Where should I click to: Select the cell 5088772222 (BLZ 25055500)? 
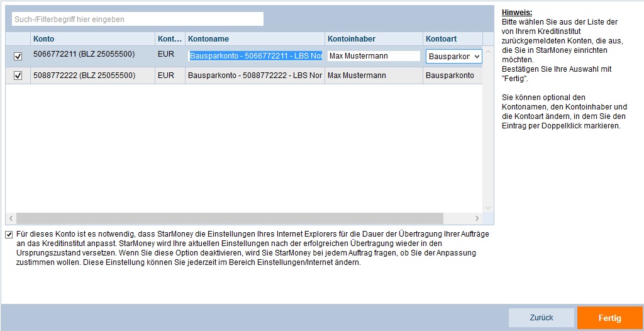[x=93, y=76]
